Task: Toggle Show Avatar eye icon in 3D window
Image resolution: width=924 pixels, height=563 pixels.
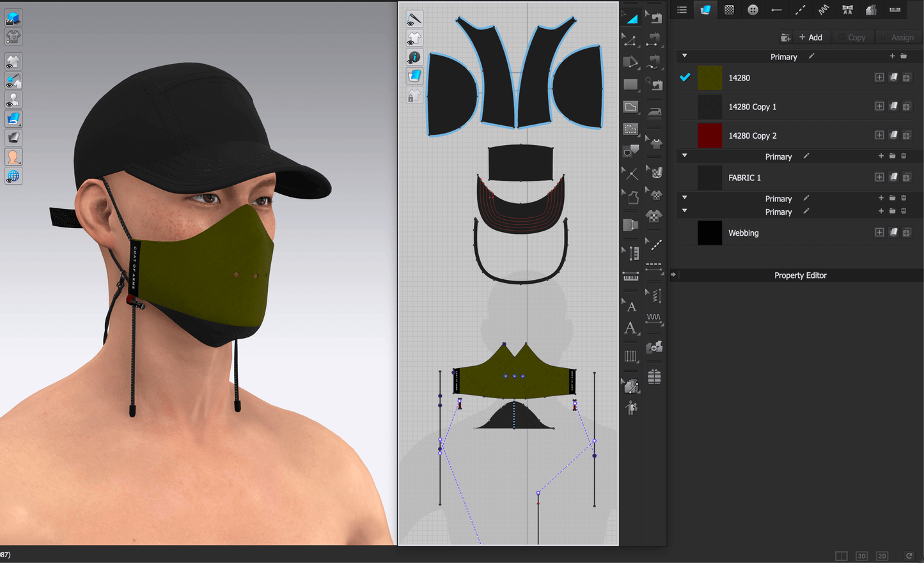Action: [13, 100]
